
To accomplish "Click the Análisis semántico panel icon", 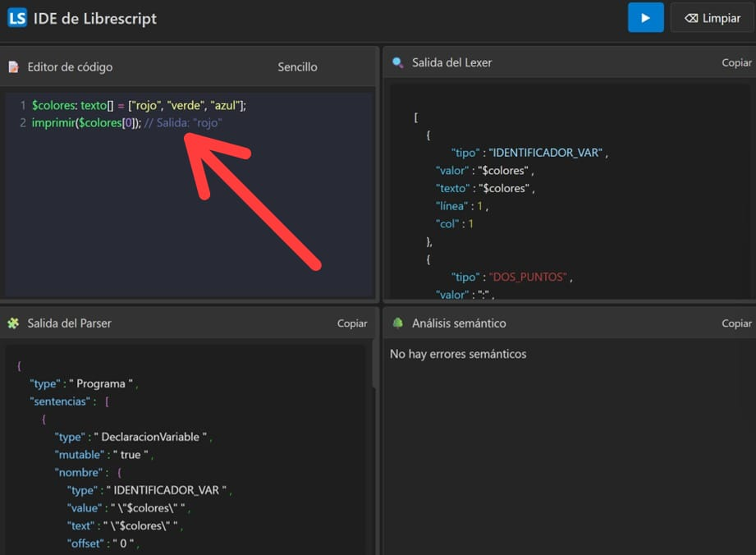I will pyautogui.click(x=398, y=323).
